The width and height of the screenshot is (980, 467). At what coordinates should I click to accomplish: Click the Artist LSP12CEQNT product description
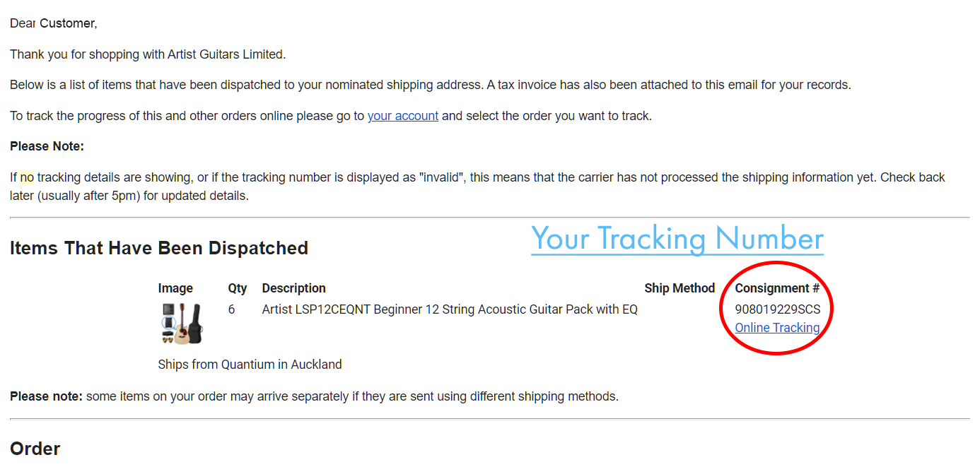pyautogui.click(x=449, y=309)
